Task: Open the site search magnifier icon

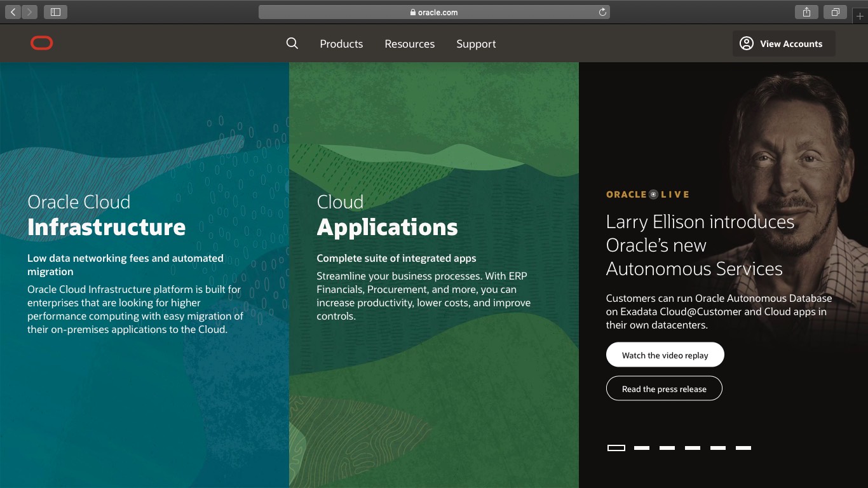Action: pos(292,43)
